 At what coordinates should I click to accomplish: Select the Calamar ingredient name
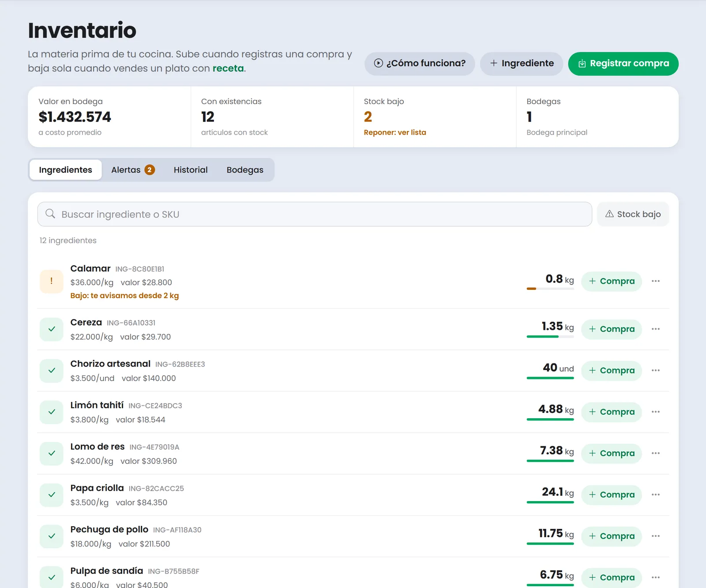(x=90, y=269)
